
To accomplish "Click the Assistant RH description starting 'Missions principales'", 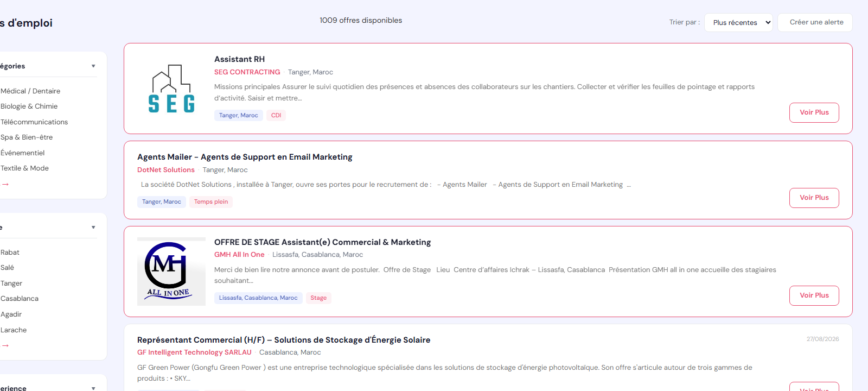I will tap(484, 92).
